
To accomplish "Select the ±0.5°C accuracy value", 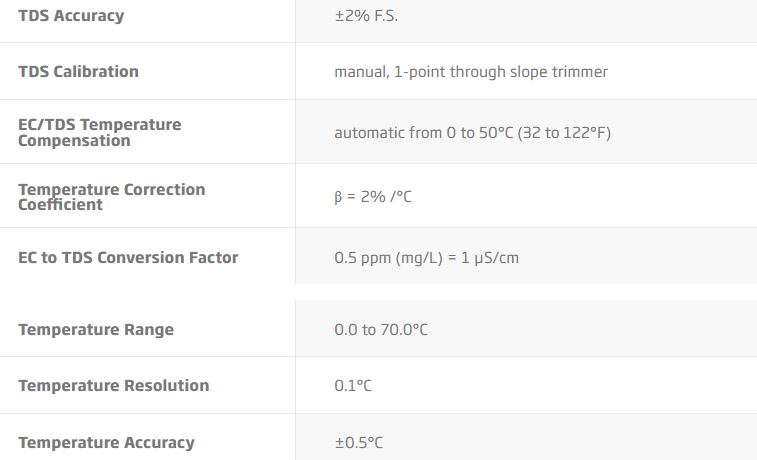I will coord(358,443).
